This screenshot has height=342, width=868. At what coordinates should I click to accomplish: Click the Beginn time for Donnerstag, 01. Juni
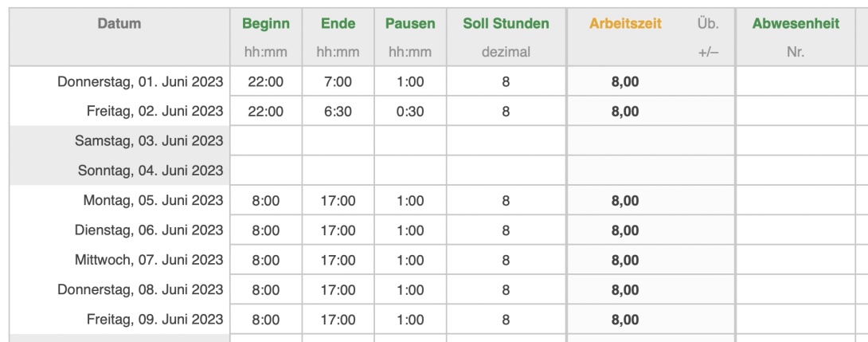pyautogui.click(x=265, y=81)
